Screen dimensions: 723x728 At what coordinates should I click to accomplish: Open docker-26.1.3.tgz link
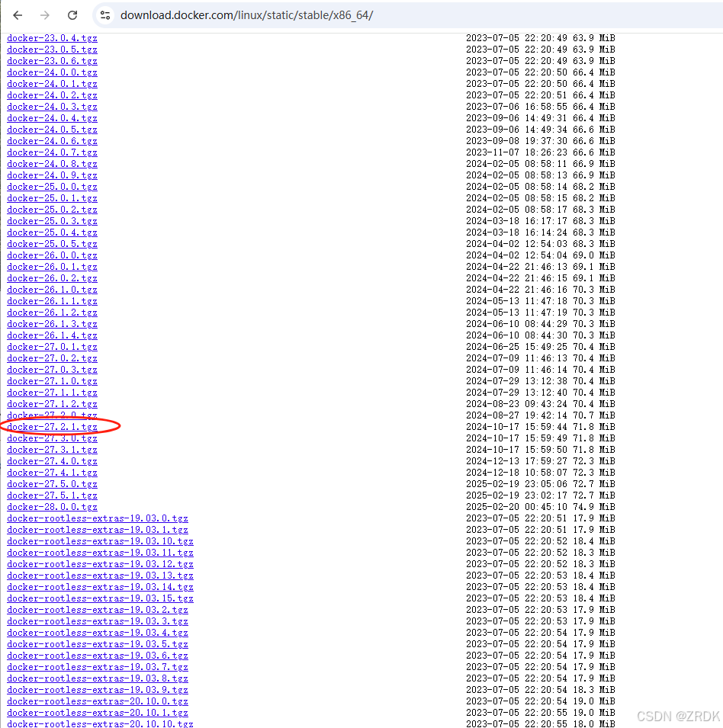pyautogui.click(x=52, y=324)
